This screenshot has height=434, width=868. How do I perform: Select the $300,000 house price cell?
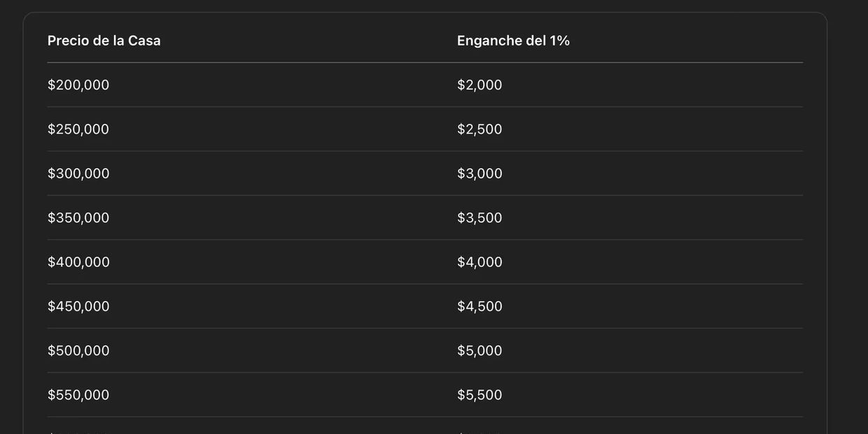click(x=78, y=174)
